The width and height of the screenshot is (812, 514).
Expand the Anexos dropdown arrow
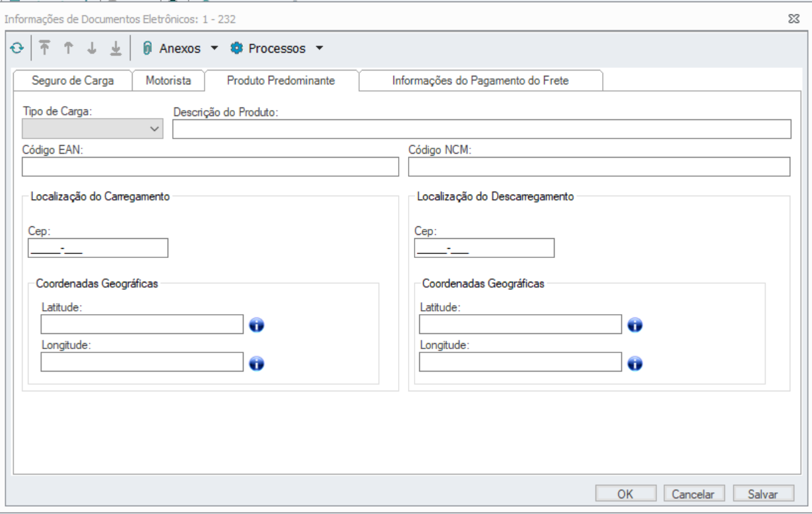click(x=214, y=48)
